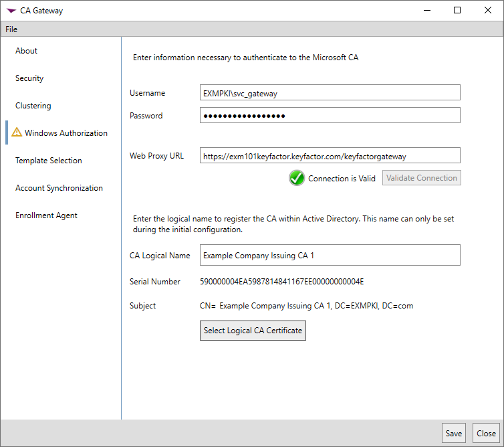Viewport: 504px width, 447px height.
Task: Edit the CA Logical Name field
Action: click(x=330, y=255)
